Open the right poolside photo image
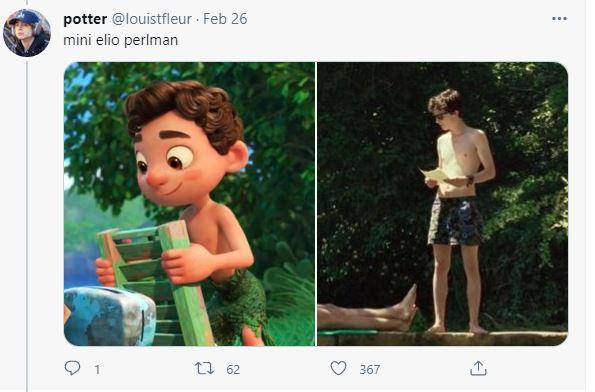 coord(442,204)
